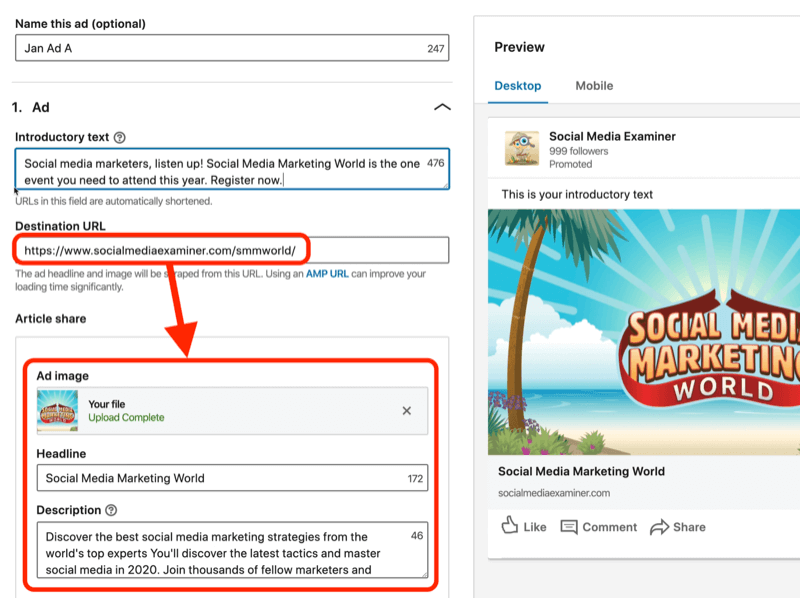The image size is (800, 598).
Task: Click the Share arrow icon in preview
Action: [x=659, y=527]
